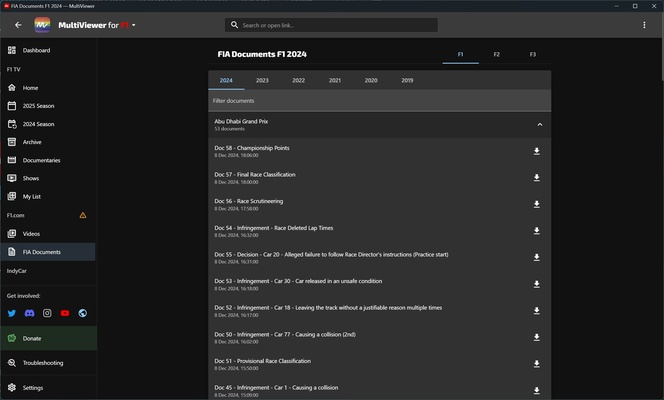Open Doc 55 Decision Car 20 document
Viewport: 664px width, 400px height.
[x=379, y=258]
